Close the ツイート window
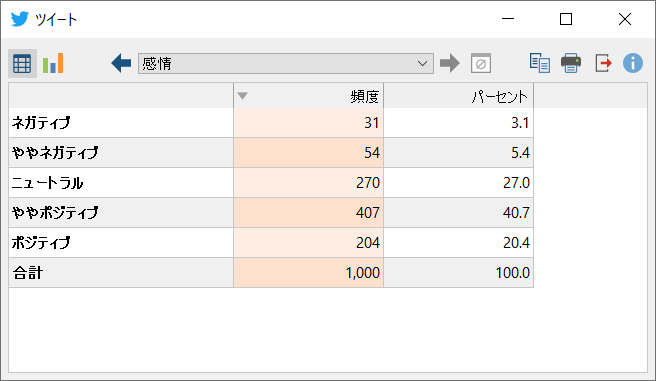The image size is (656, 381). pyautogui.click(x=625, y=19)
